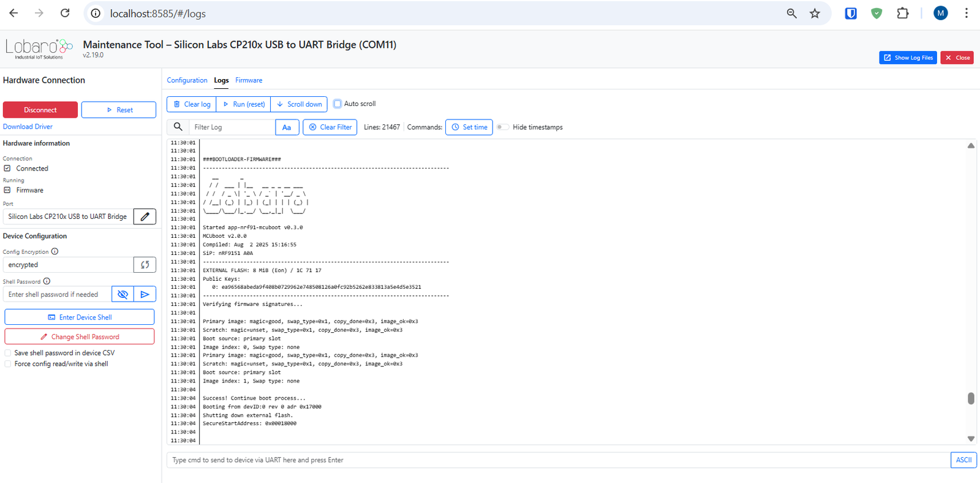The width and height of the screenshot is (980, 483).
Task: Click log line 'Shutting down external flash.'
Action: 248,415
